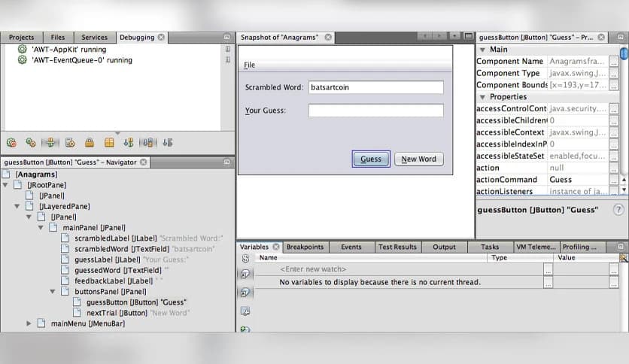This screenshot has width=629, height=364.
Task: Click the ellipsis button in Enter new watch Type column
Action: click(x=548, y=270)
